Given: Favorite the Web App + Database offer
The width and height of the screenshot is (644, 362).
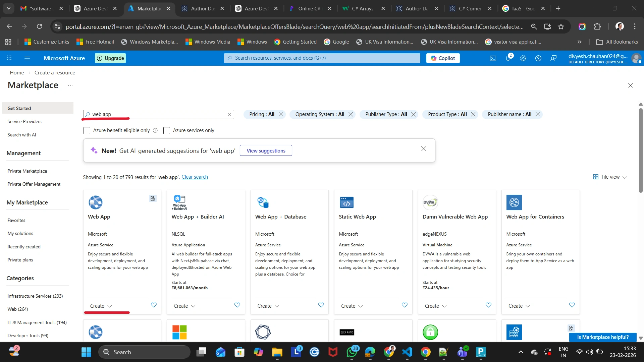Looking at the screenshot, I should pos(321,305).
